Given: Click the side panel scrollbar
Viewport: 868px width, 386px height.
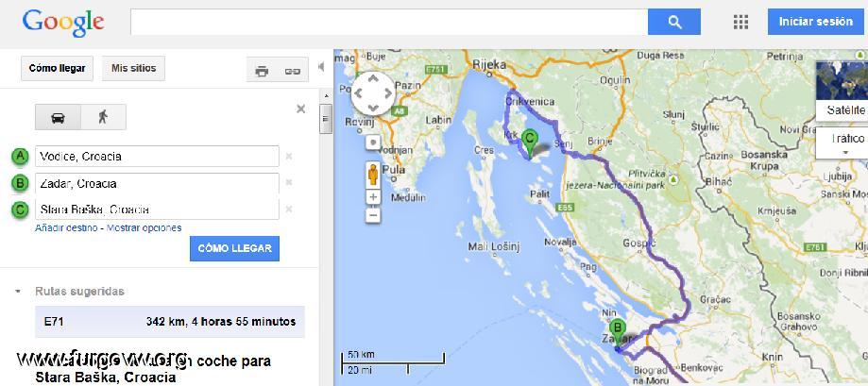Looking at the screenshot, I should coord(326,119).
